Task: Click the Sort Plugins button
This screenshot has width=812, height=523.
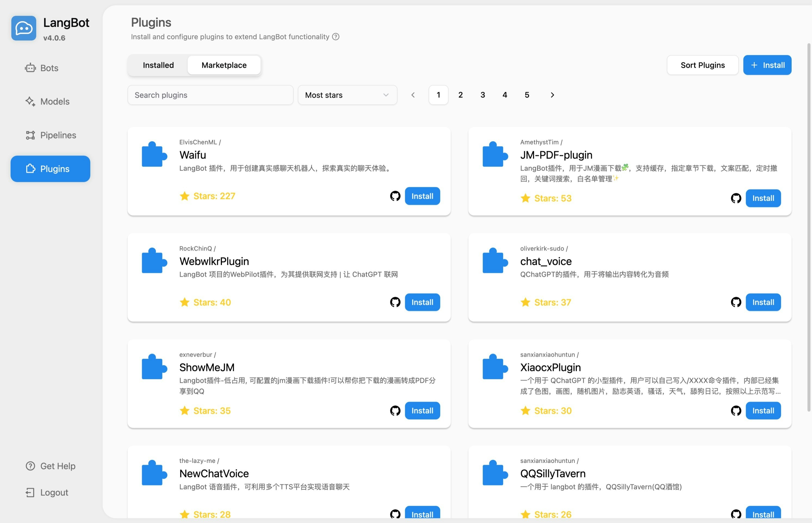Action: 702,65
